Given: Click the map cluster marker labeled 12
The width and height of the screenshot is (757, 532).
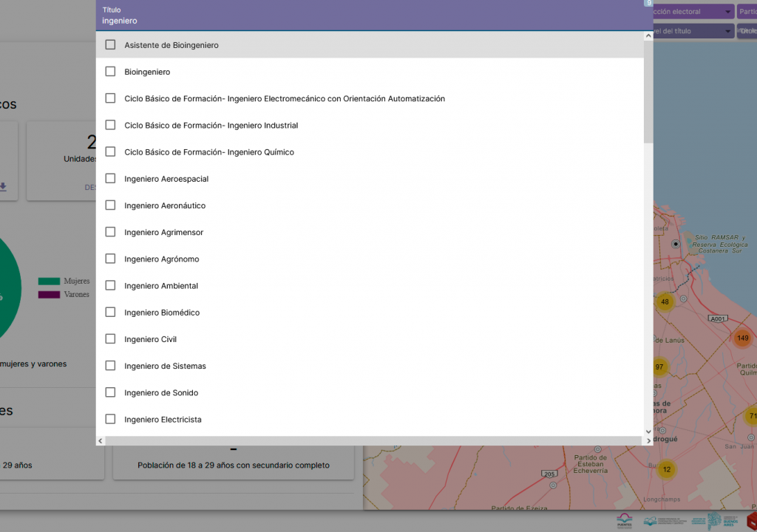Looking at the screenshot, I should pyautogui.click(x=666, y=469).
